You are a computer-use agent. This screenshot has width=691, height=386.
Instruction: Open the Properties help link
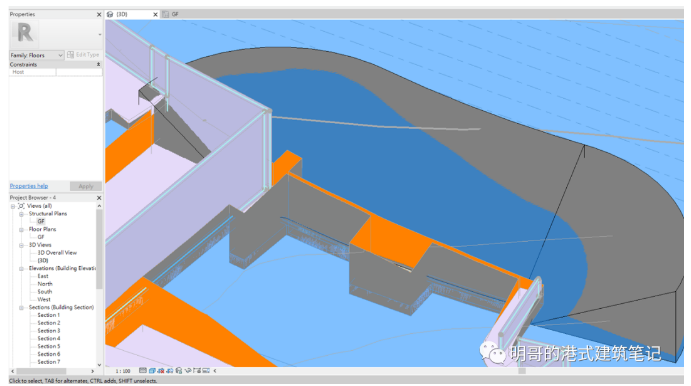pyautogui.click(x=29, y=186)
